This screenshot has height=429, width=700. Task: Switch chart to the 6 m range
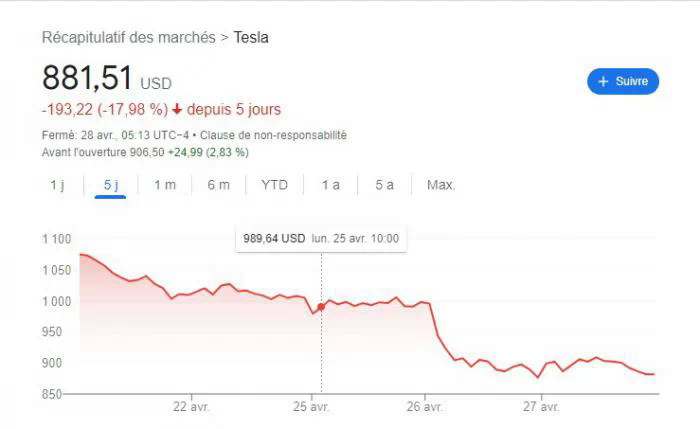pos(218,185)
